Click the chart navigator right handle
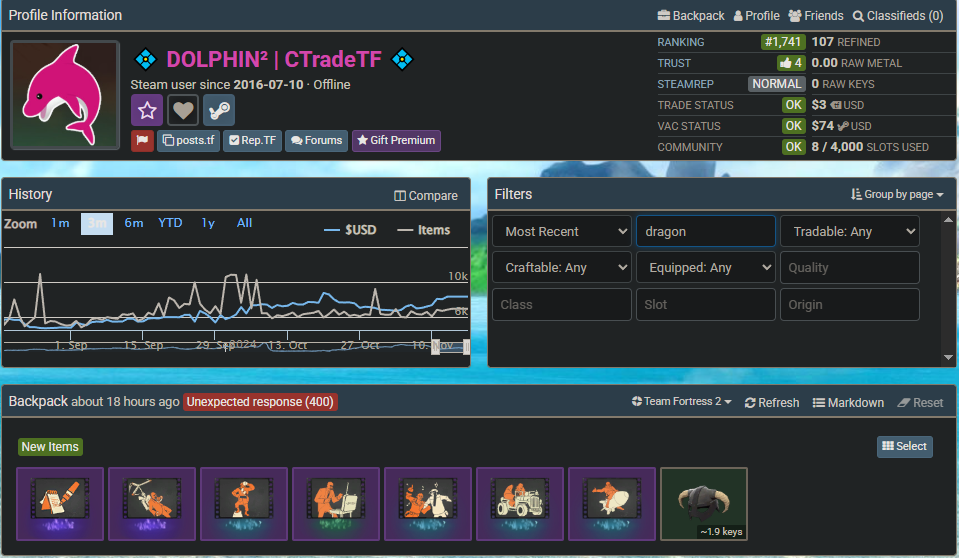Image resolution: width=959 pixels, height=558 pixels. [x=466, y=347]
